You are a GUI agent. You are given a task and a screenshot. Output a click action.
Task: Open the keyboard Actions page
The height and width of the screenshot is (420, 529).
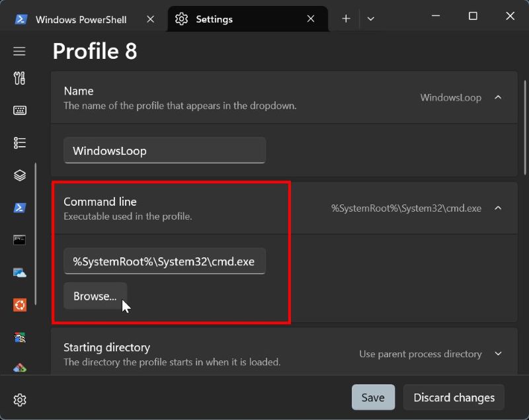19,110
